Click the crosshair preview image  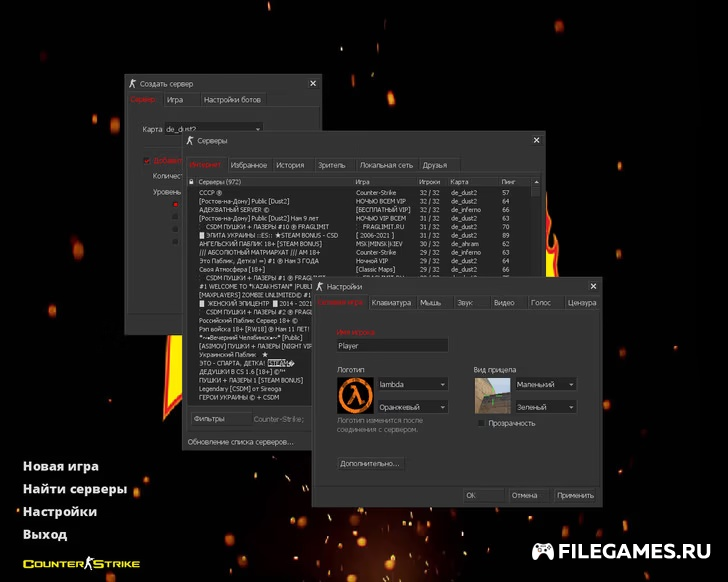492,395
